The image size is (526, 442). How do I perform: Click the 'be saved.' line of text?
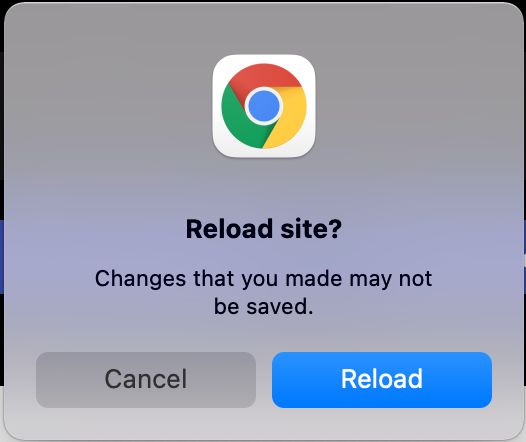click(x=264, y=307)
